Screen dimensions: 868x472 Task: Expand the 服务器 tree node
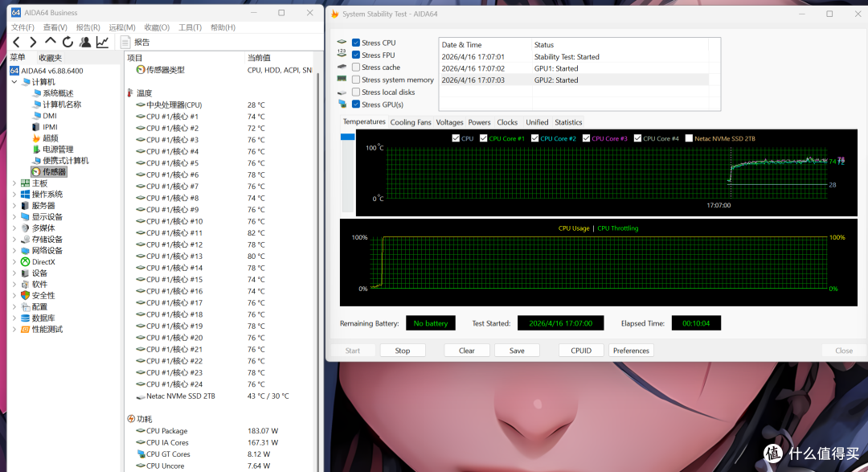[14, 206]
